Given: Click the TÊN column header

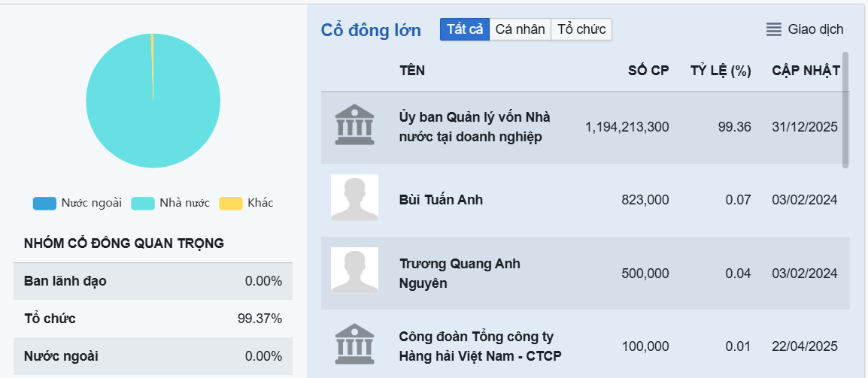Looking at the screenshot, I should 412,71.
